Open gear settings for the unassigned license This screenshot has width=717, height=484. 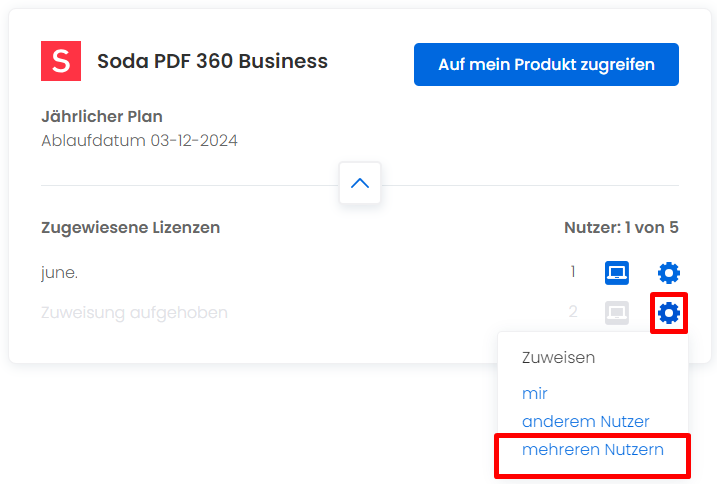click(669, 313)
